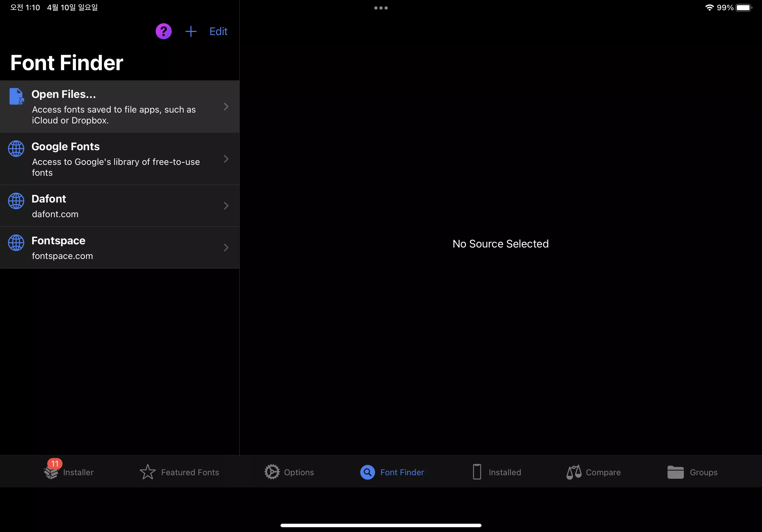The height and width of the screenshot is (532, 762).
Task: Click the Fontspace globe icon
Action: click(16, 243)
